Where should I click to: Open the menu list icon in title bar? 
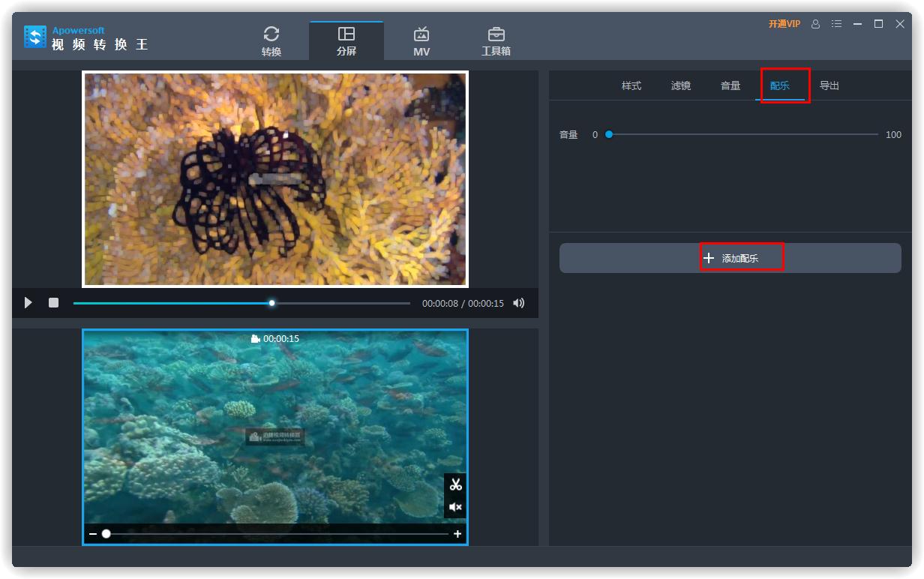coord(836,24)
